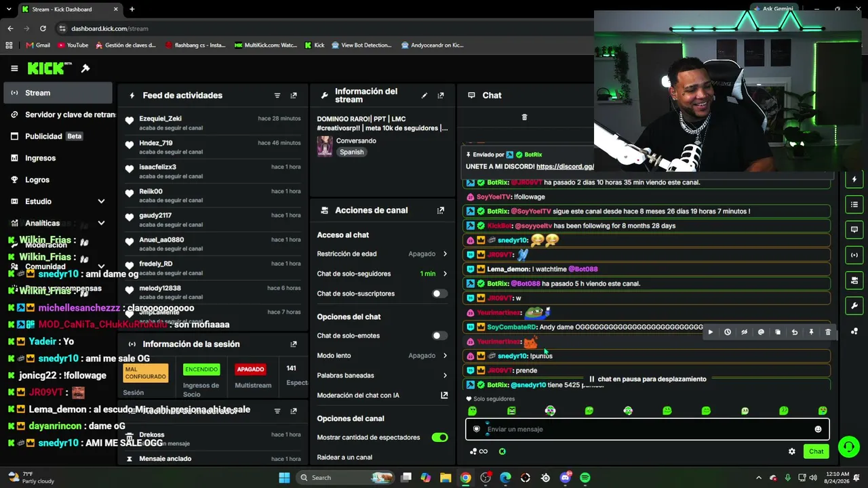
Task: Open Publicidad Beta page
Action: pos(58,136)
